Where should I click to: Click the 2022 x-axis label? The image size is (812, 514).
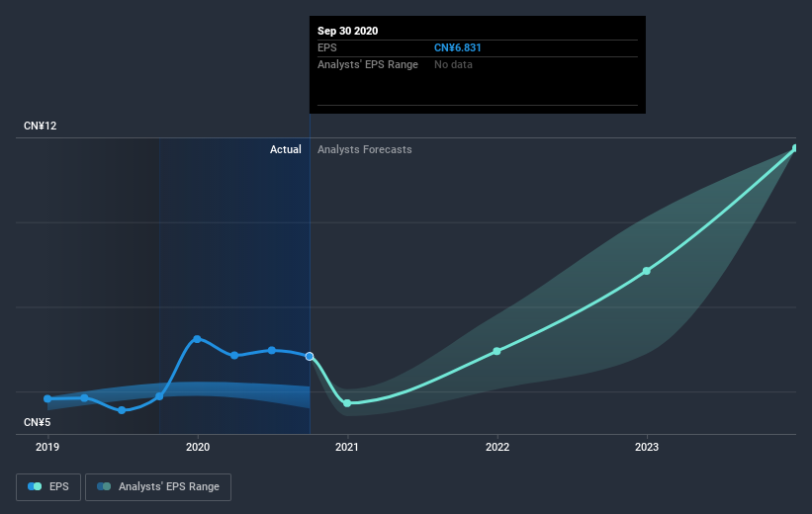pos(497,447)
